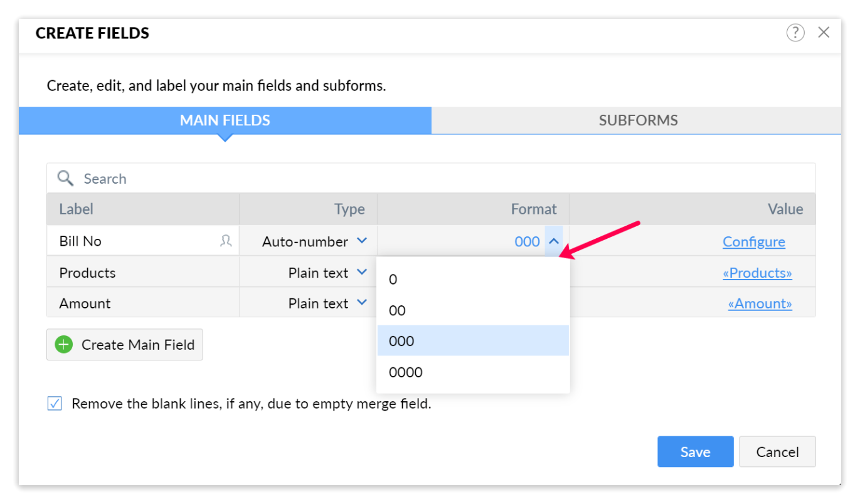Toggle the remove blank lines checkbox
Screen dimensions: 860x504
55,404
